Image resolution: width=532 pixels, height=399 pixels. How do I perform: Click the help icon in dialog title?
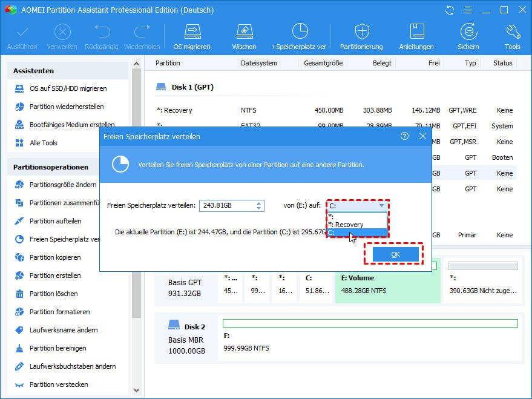pyautogui.click(x=405, y=136)
